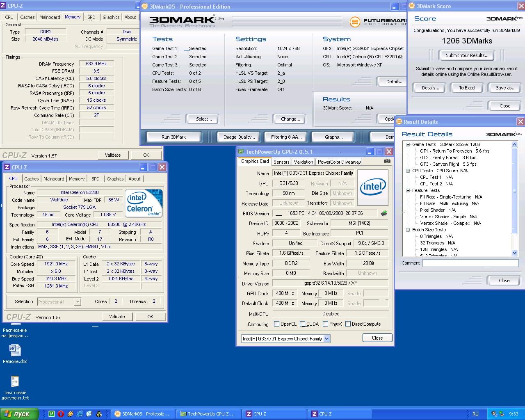The width and height of the screenshot is (525, 420).
Task: Click Submit Your Results button
Action: (467, 55)
